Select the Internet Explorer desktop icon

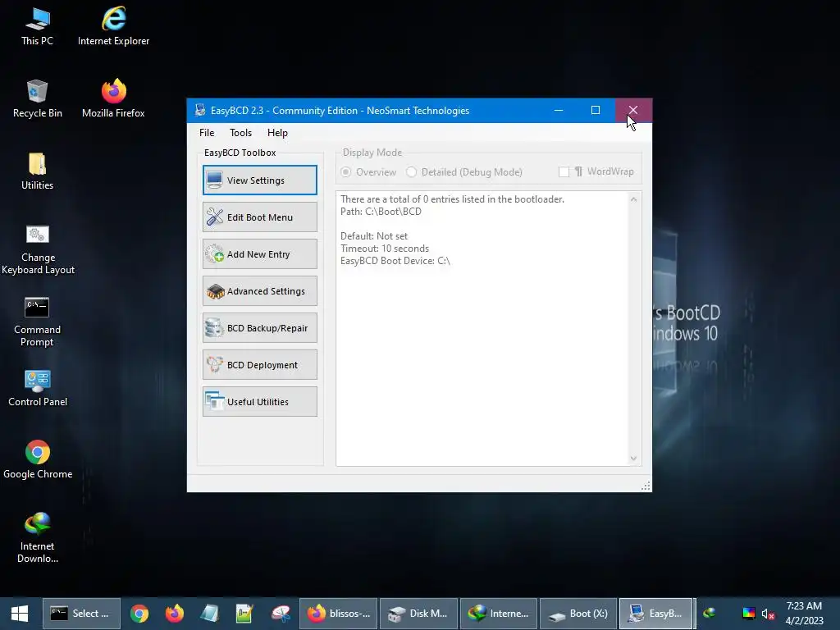(x=113, y=27)
